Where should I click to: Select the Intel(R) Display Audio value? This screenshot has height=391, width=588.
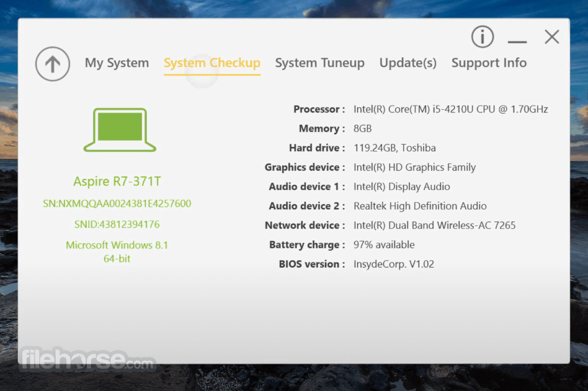pos(402,186)
